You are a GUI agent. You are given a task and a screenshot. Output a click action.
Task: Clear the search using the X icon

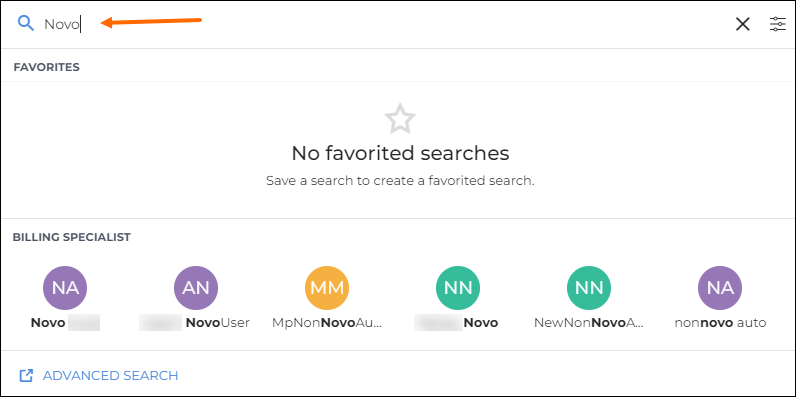[743, 24]
